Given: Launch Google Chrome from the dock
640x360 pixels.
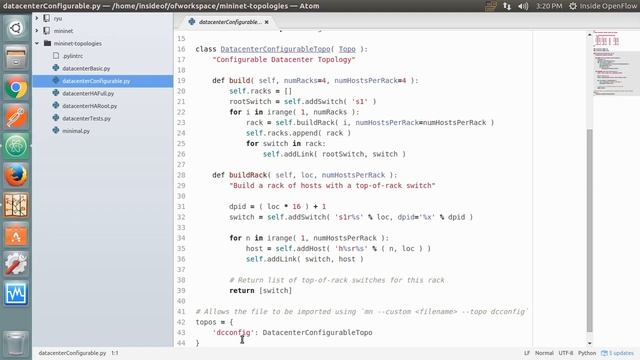Looking at the screenshot, I should 16,87.
